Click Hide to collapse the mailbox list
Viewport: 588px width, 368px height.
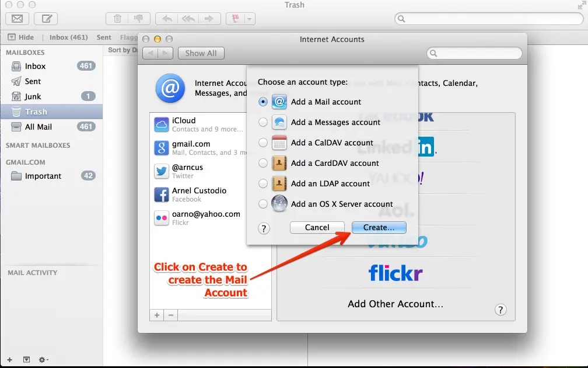point(21,37)
